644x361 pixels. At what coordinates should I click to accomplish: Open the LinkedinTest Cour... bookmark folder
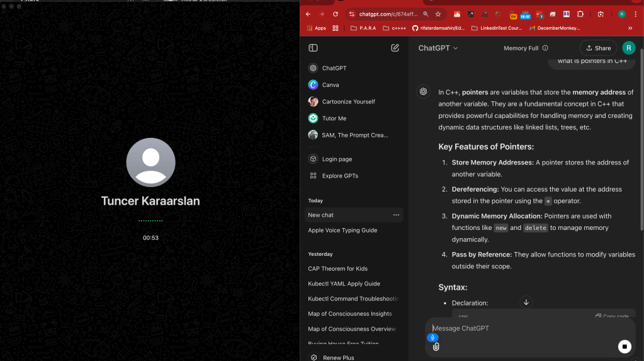click(497, 28)
